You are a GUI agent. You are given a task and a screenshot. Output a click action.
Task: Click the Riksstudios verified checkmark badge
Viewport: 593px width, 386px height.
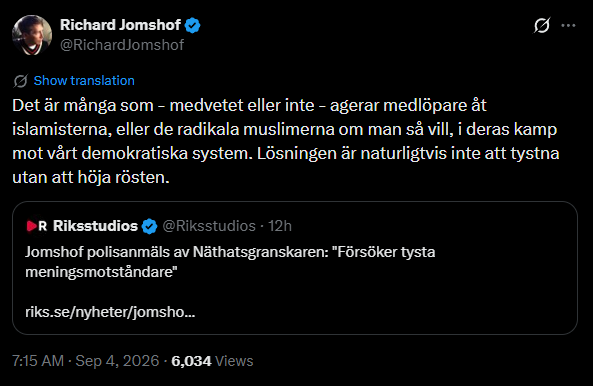point(149,226)
